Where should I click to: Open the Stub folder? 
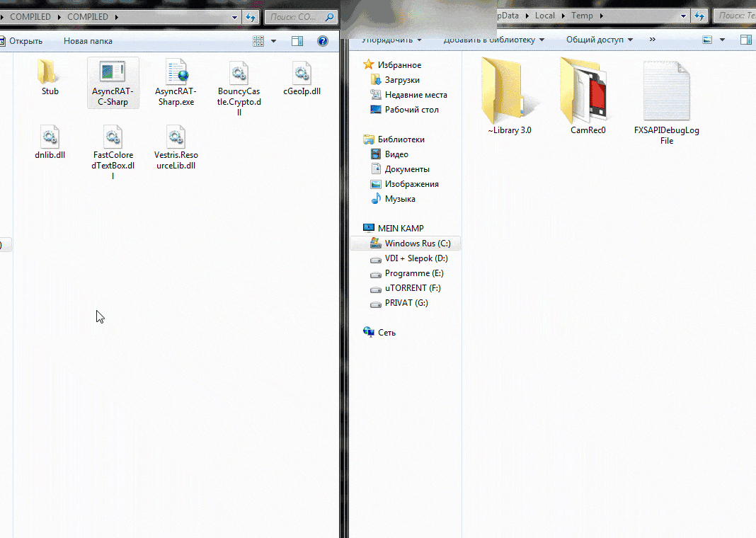pyautogui.click(x=50, y=77)
